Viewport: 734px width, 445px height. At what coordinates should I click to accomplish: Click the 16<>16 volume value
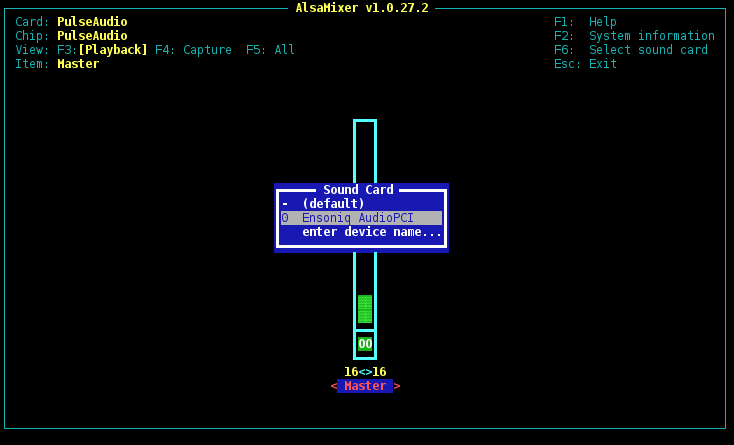point(365,372)
